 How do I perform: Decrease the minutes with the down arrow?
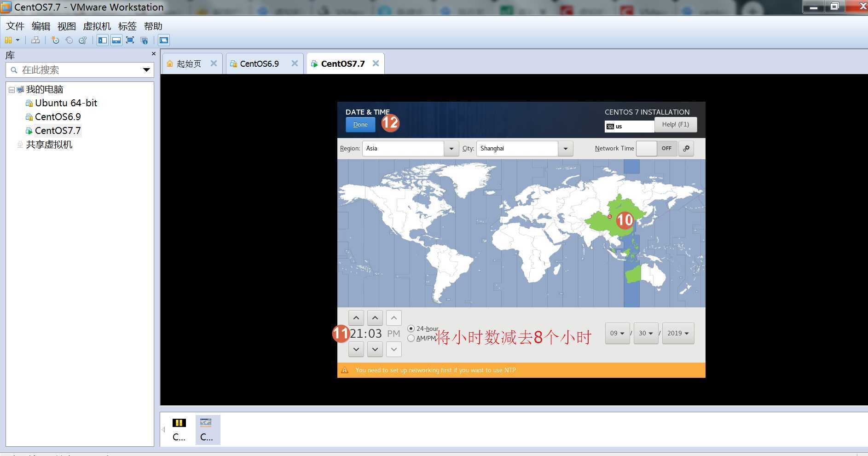pyautogui.click(x=375, y=349)
